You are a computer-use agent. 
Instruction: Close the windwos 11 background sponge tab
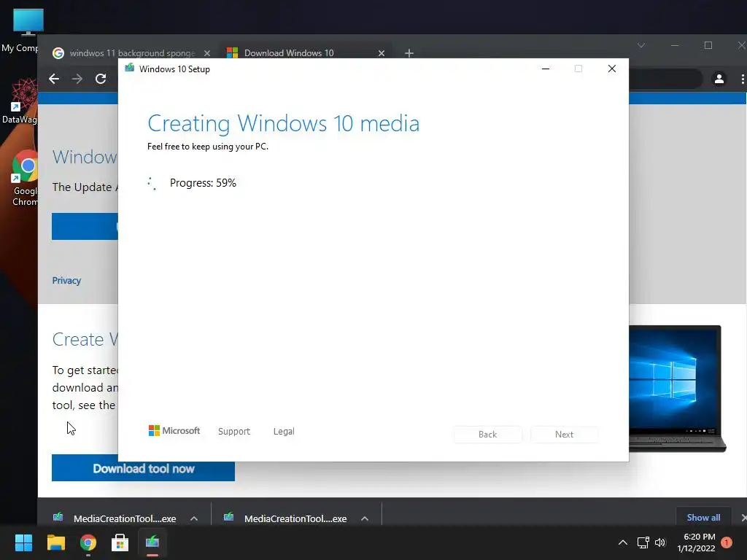coord(206,53)
